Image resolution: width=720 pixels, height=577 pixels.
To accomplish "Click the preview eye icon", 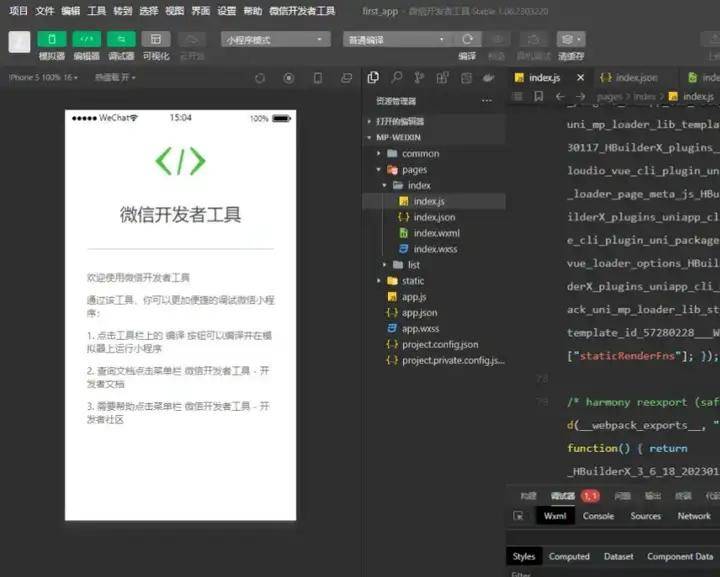I will pyautogui.click(x=497, y=39).
